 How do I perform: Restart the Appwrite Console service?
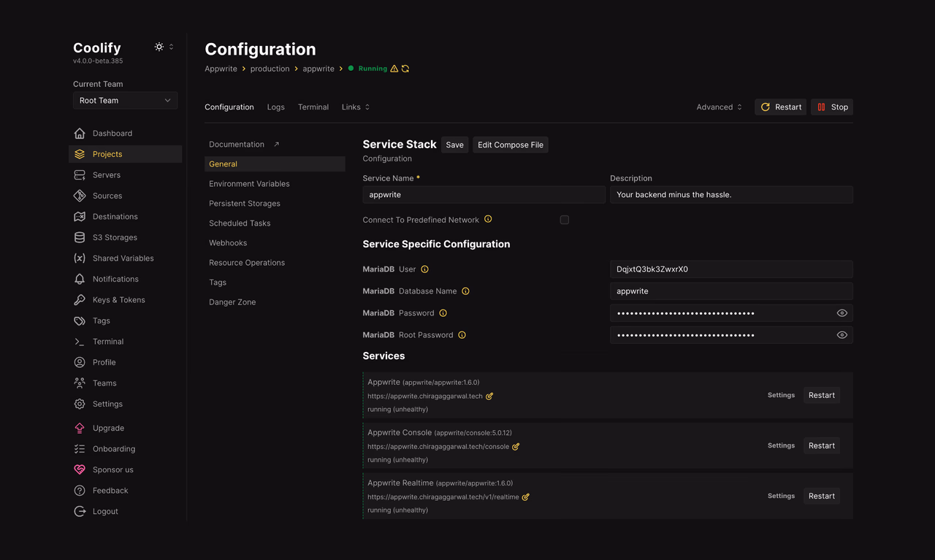[x=822, y=445]
